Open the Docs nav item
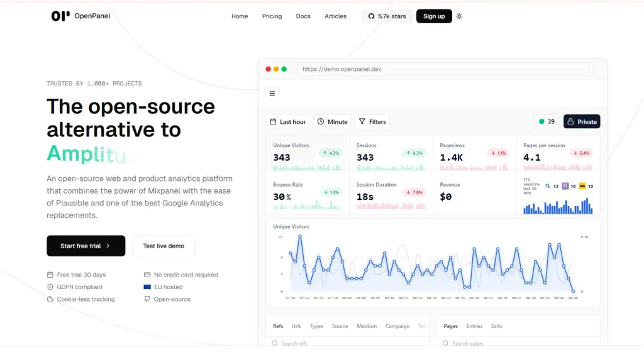This screenshot has height=362, width=644. pos(303,16)
